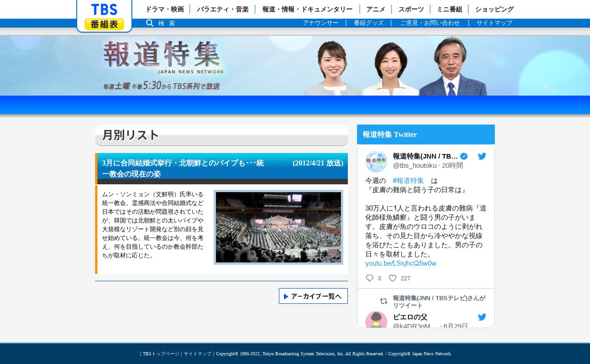The image size is (590, 364).
Task: Open the @tbs_houtoku handle
Action: click(414, 165)
